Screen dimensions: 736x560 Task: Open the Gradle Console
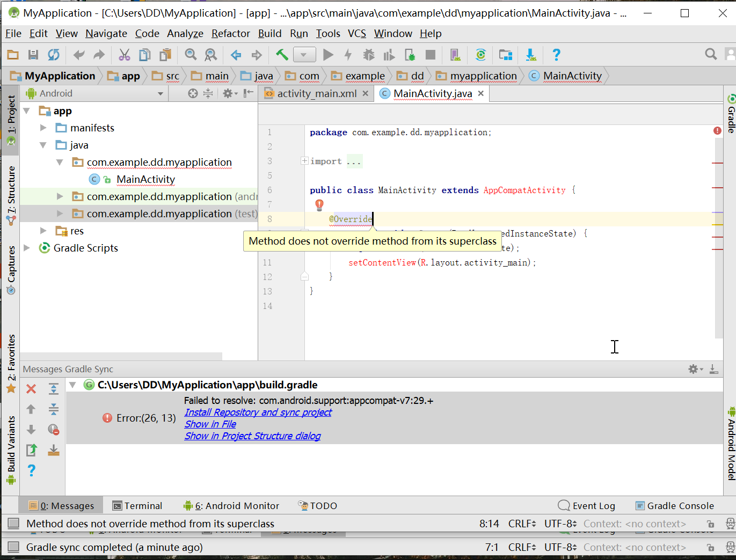675,506
